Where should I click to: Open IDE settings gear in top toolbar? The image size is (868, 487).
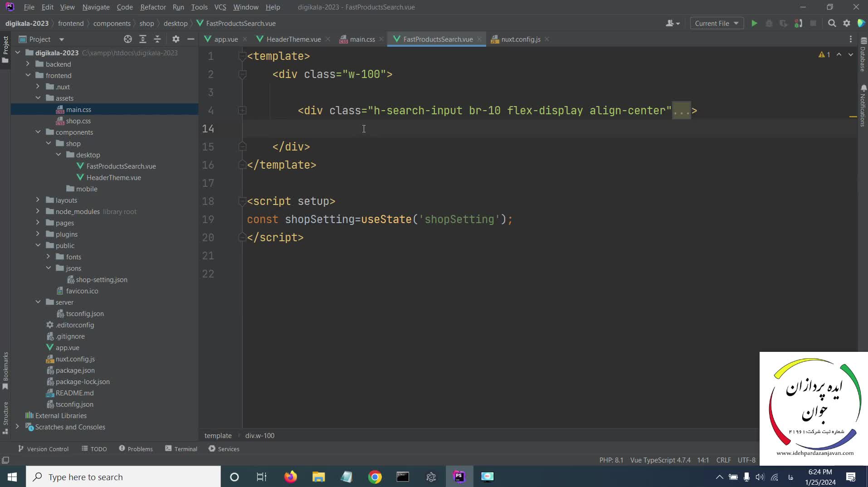[x=847, y=24]
